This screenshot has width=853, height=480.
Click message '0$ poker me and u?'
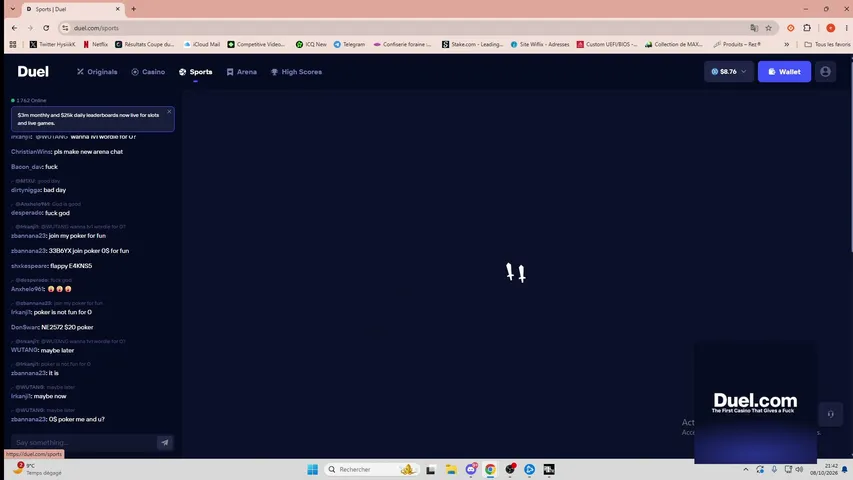(x=77, y=419)
